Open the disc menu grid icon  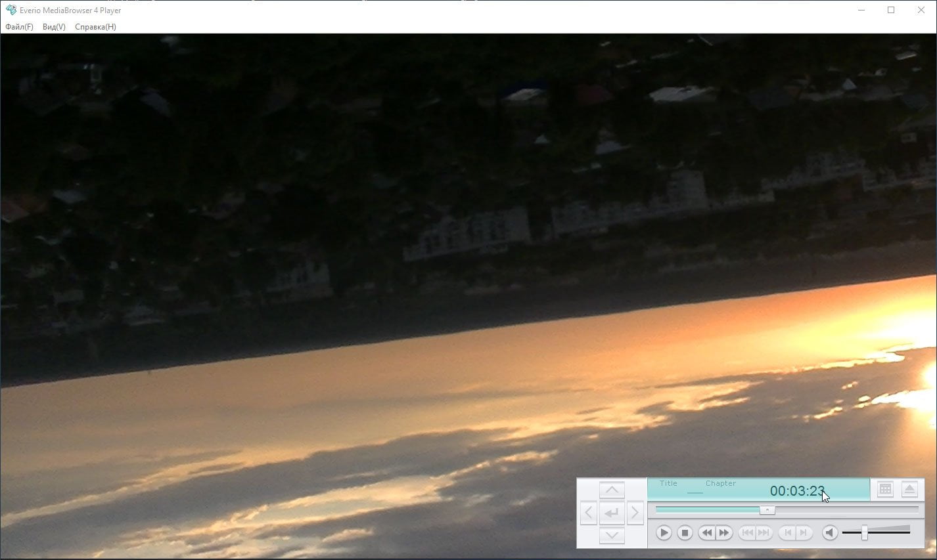(x=885, y=489)
